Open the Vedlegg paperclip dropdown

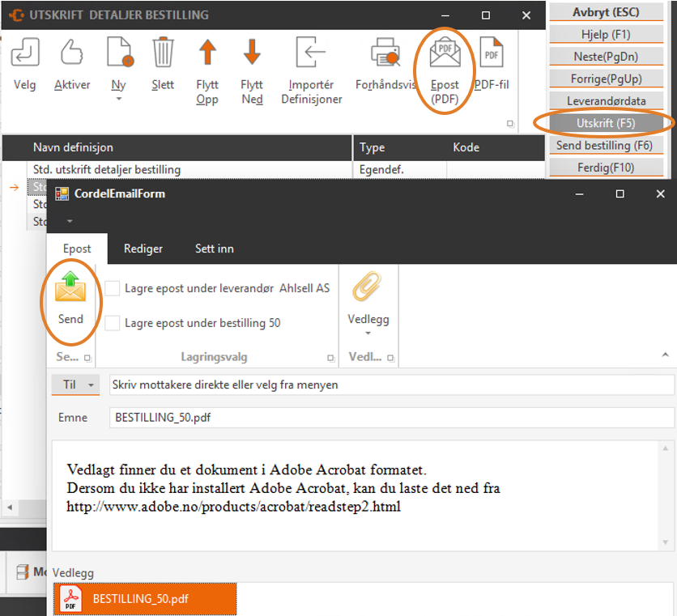368,333
